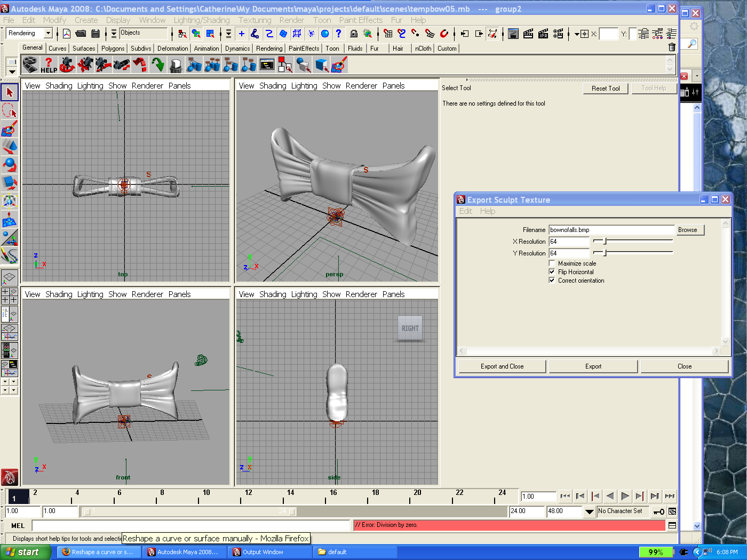Viewport: 747px width, 560px height.
Task: Click the X Resolution slider handle
Action: [605, 242]
